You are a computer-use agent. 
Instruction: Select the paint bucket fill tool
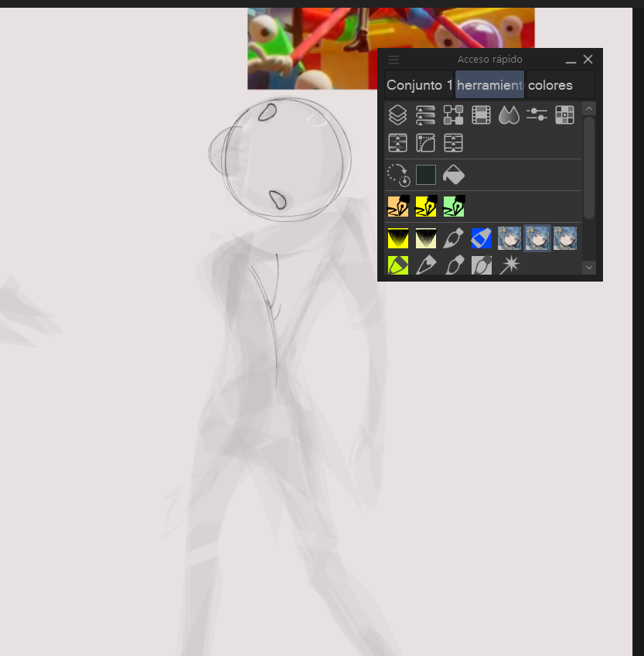click(x=454, y=175)
